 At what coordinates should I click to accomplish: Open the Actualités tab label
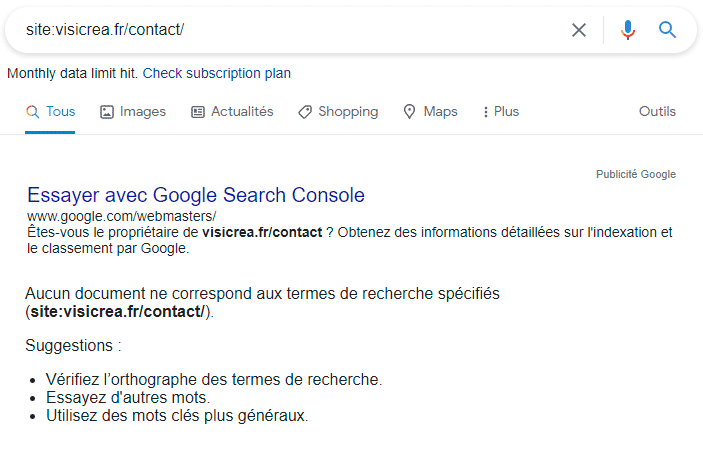click(x=242, y=112)
